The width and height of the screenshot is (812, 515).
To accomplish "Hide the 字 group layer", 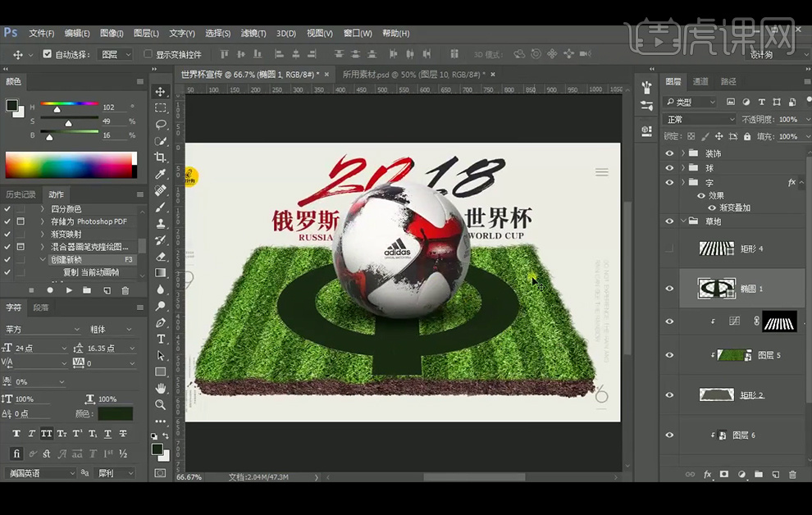I will pos(669,182).
